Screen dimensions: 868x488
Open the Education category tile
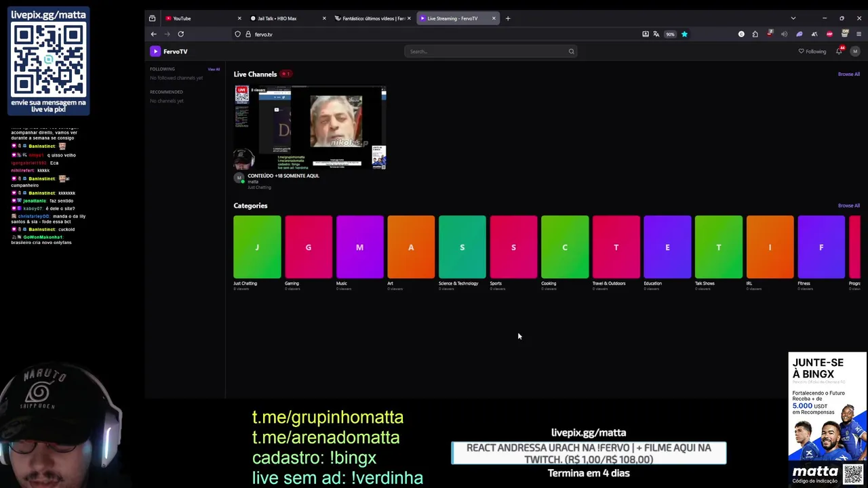667,247
